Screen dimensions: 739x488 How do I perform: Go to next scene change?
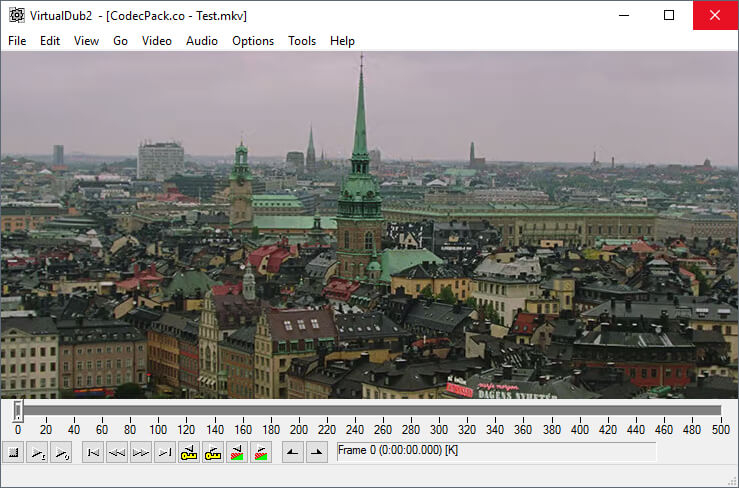(x=261, y=453)
